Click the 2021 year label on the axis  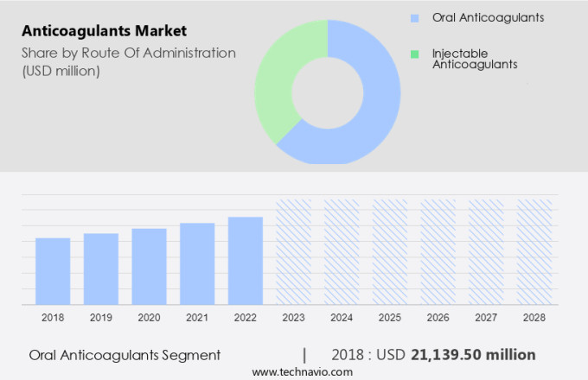point(197,318)
